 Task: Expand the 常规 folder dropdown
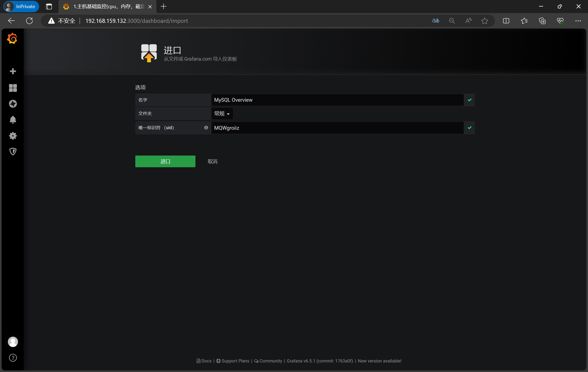222,114
